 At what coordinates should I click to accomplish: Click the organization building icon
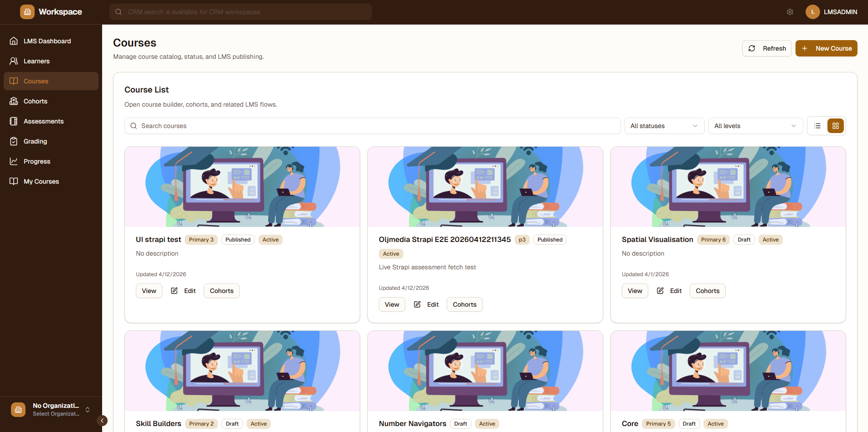pyautogui.click(x=18, y=410)
